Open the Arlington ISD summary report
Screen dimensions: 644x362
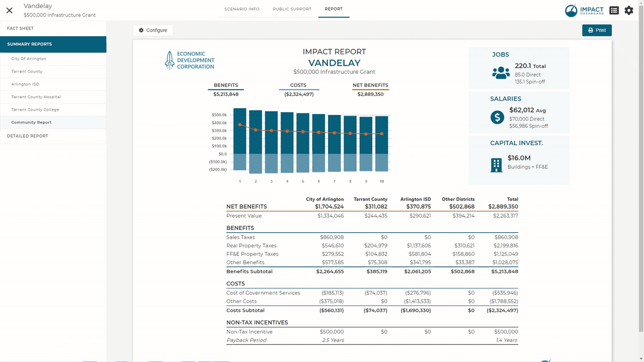(x=53, y=84)
